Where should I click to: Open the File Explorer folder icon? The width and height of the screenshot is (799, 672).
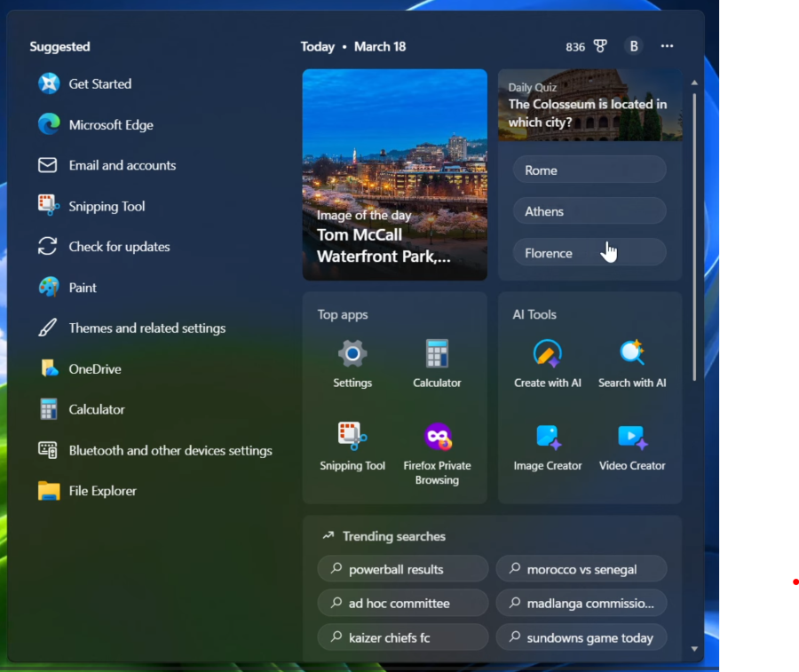pos(49,491)
